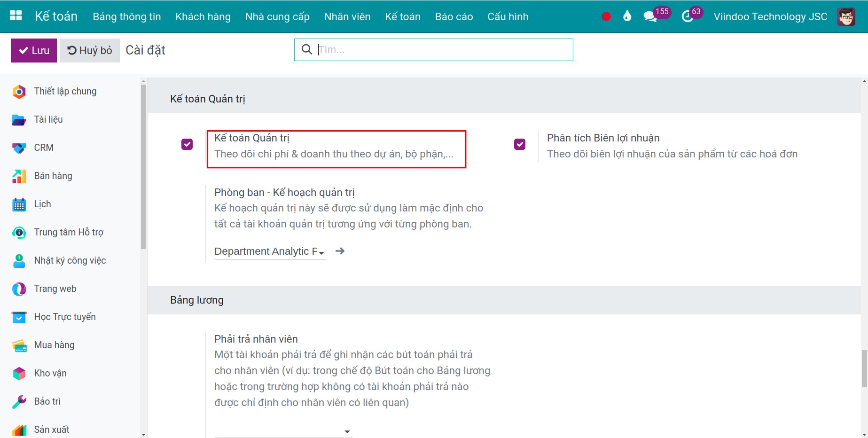Open the messages icon showing 155
Viewport: 868px width, 438px height.
650,16
